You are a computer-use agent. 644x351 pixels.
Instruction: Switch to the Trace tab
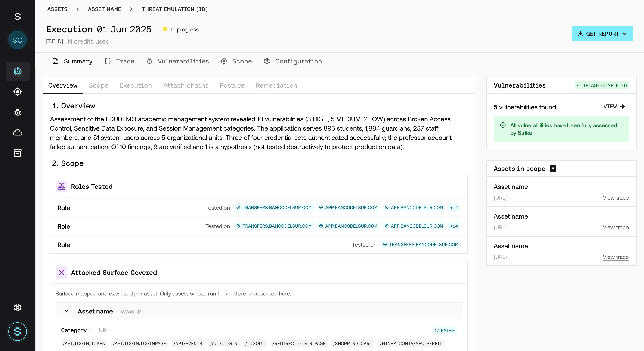(120, 61)
